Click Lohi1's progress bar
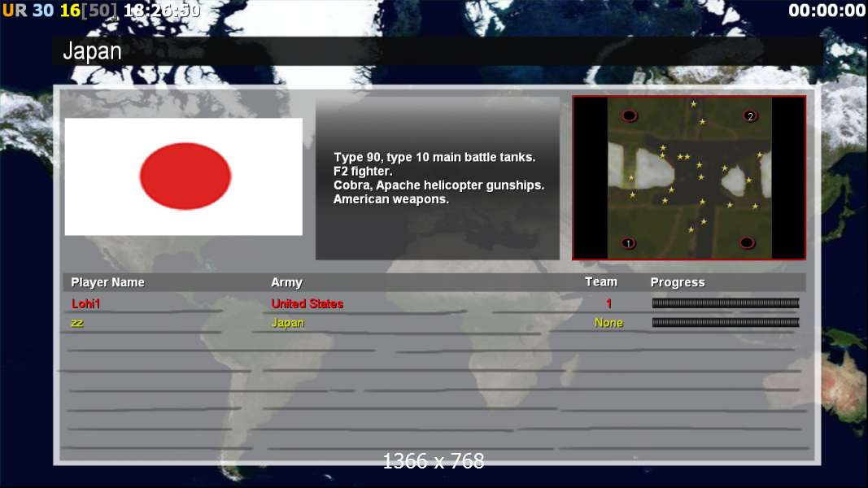This screenshot has width=868, height=488. pyautogui.click(x=725, y=303)
